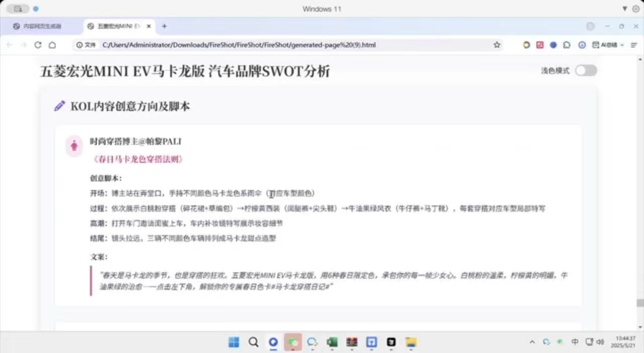Screen dimensions: 644x353
Task: Click the page title 五菱宏光MINI EV马卡龙版
Action: (123, 71)
